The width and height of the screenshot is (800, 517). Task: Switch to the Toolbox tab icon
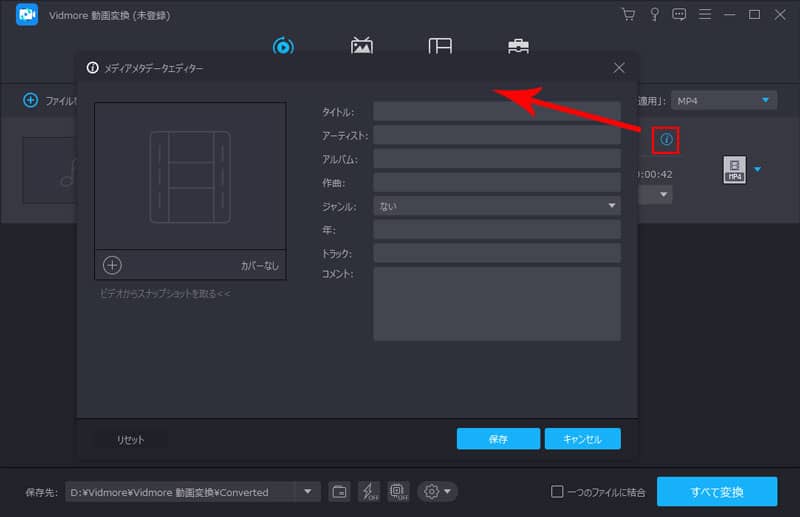(x=518, y=46)
